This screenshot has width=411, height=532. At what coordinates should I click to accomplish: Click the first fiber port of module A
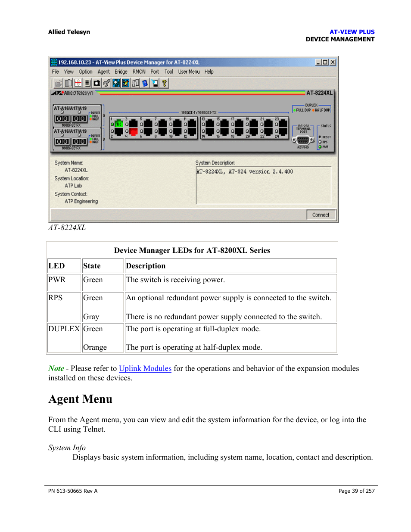pos(62,118)
